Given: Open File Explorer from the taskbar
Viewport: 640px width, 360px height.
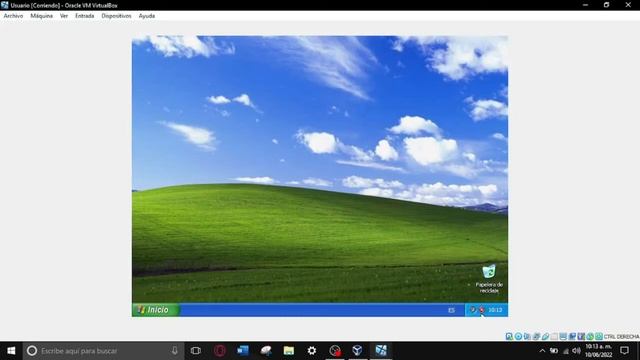Looking at the screenshot, I should tap(289, 351).
